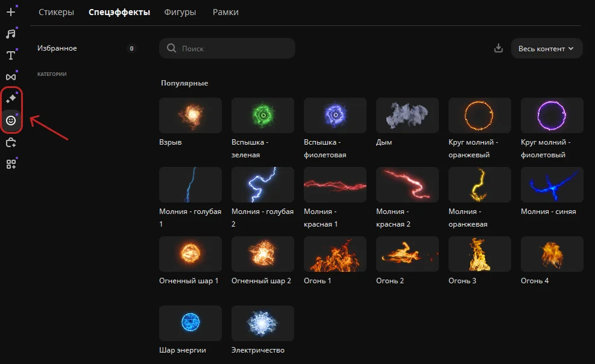Click the Огонь 3 label text
Screen dimensions: 595x364
click(x=462, y=281)
